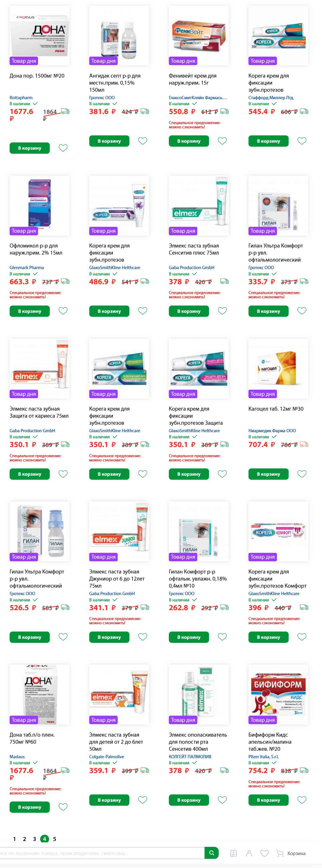Favorite the Ангидак септ product

pyautogui.click(x=143, y=141)
